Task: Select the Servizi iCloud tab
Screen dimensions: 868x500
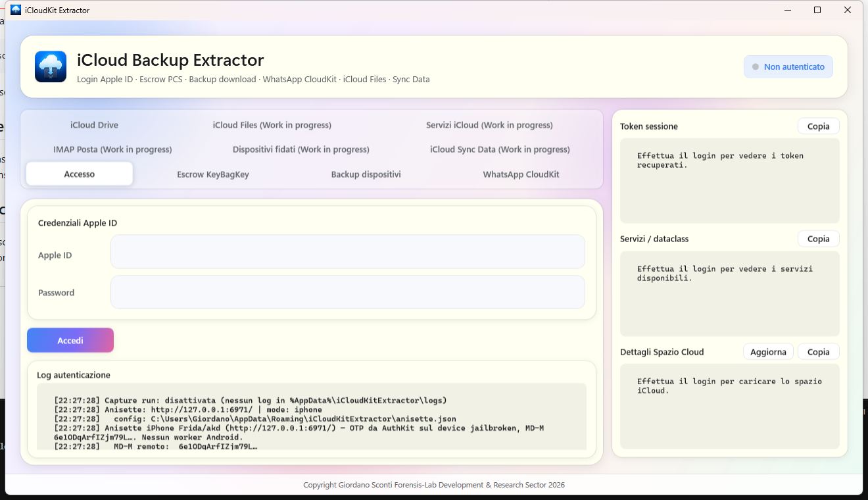Action: tap(489, 125)
